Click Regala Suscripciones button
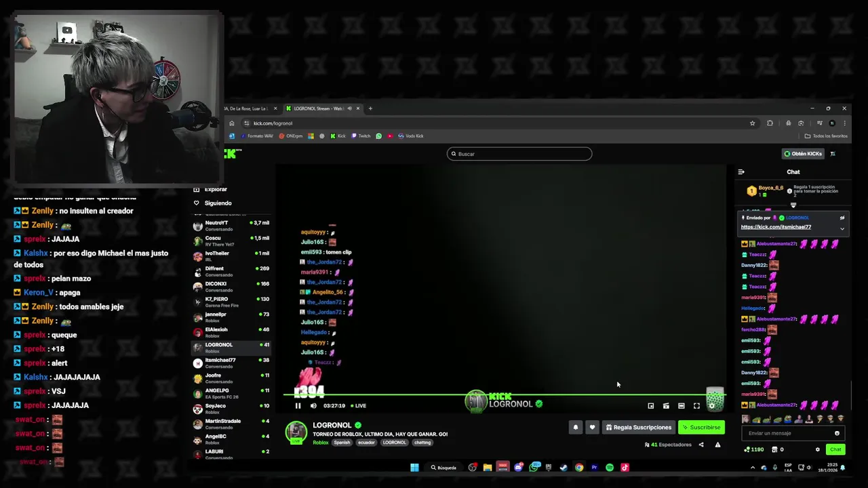The image size is (868, 488). (639, 428)
